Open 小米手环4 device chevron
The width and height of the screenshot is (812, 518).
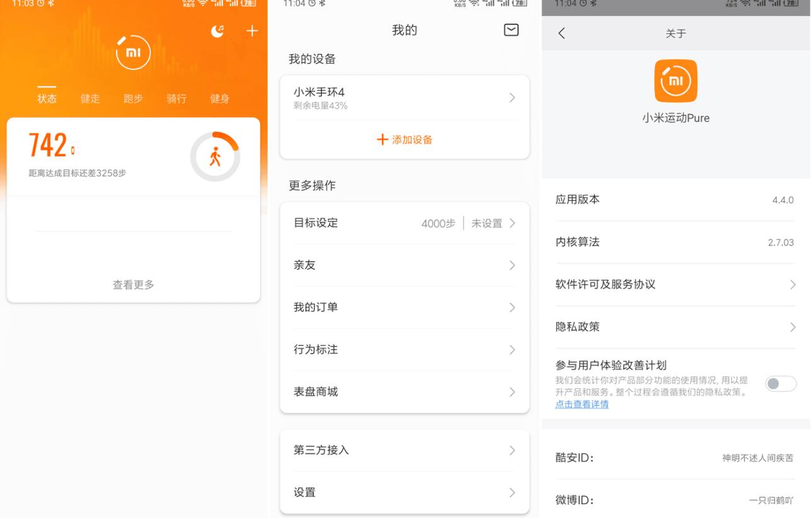point(512,98)
